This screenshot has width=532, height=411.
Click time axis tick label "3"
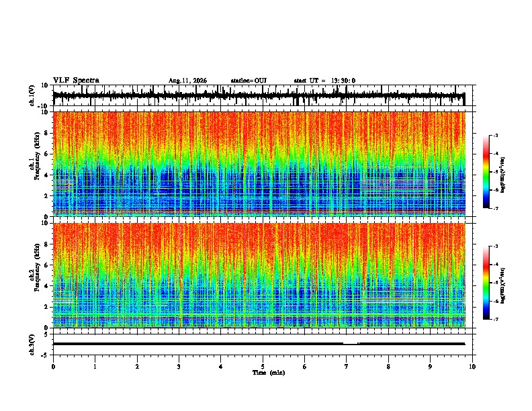tap(179, 367)
